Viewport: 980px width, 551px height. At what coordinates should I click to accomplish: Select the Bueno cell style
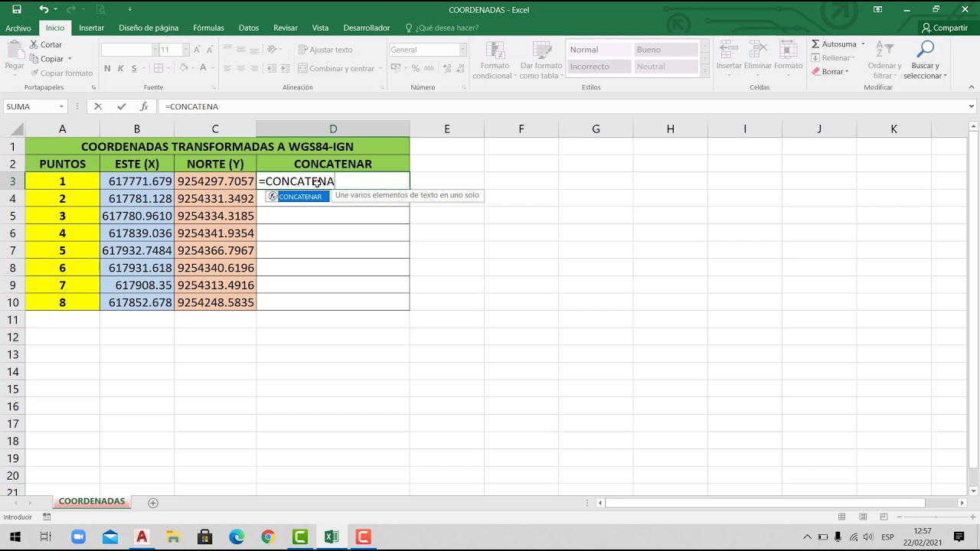coord(665,50)
